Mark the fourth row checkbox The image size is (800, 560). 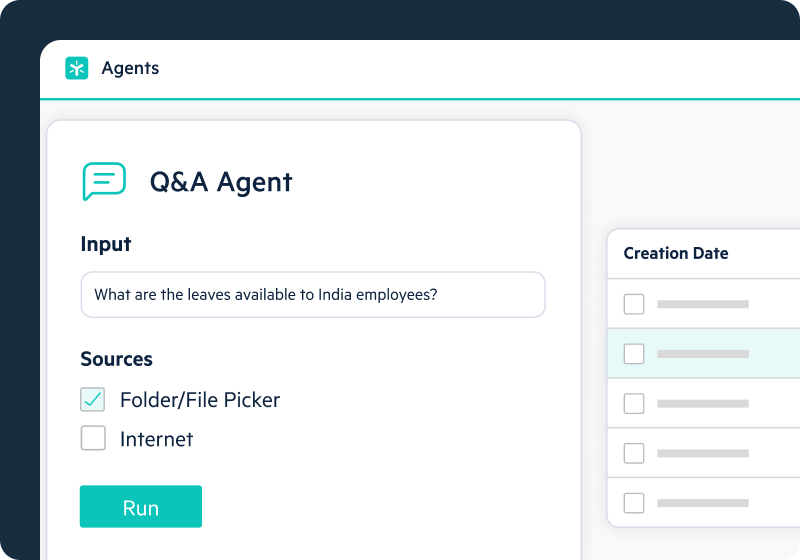634,453
